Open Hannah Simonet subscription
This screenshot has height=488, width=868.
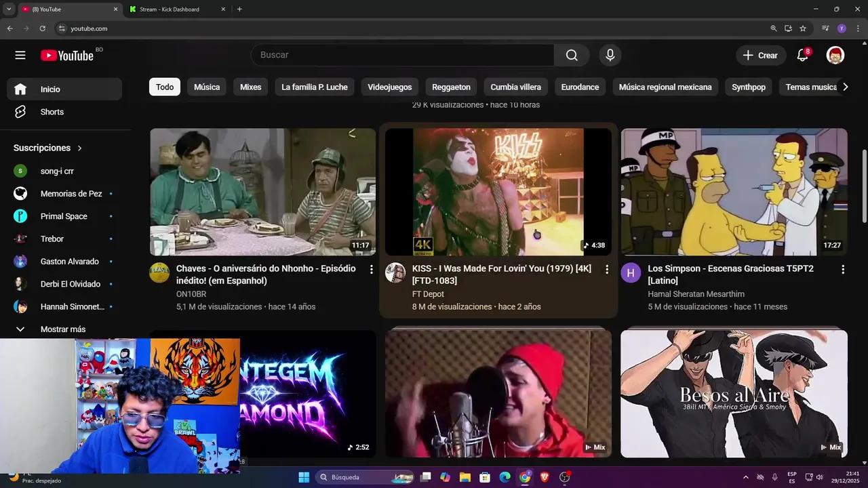[x=64, y=306]
